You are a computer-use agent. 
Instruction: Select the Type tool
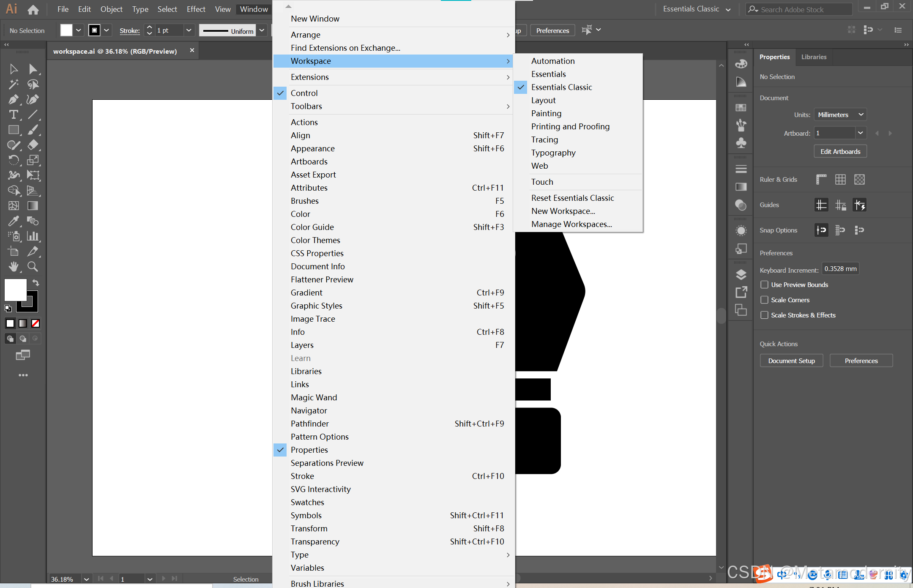point(13,115)
